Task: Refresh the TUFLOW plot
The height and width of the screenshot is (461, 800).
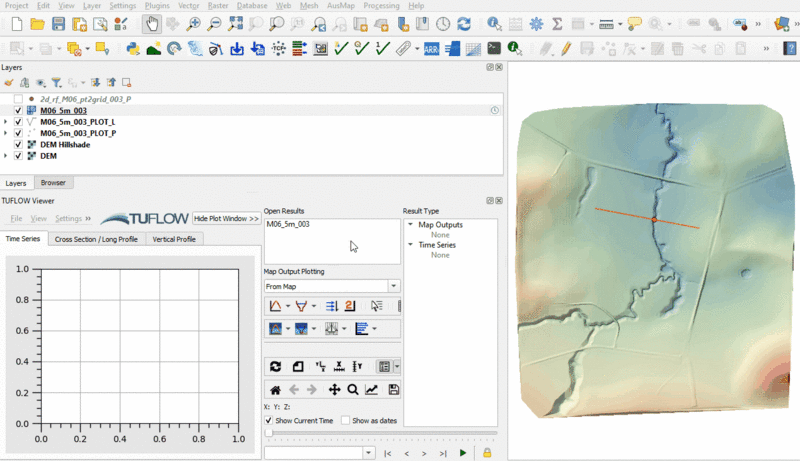Action: pyautogui.click(x=275, y=367)
